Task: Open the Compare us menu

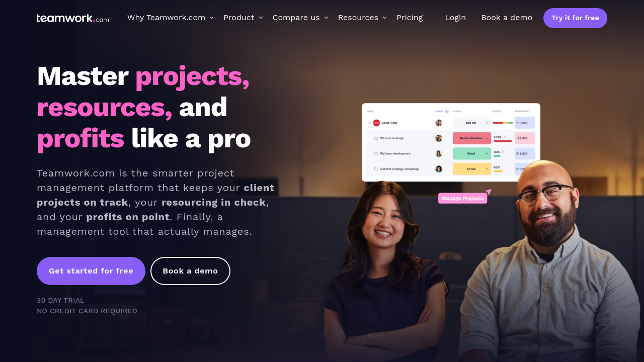Action: [300, 18]
